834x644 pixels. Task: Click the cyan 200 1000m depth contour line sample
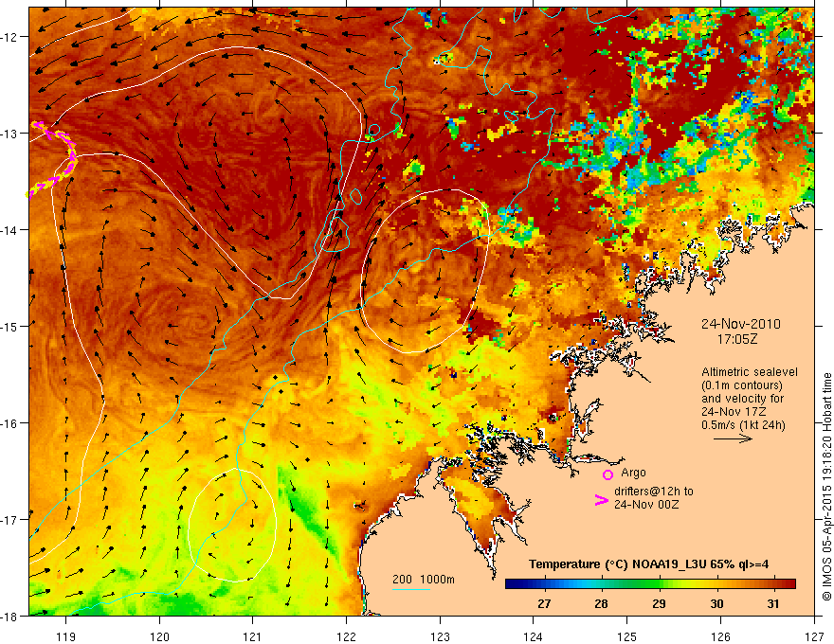pos(411,589)
